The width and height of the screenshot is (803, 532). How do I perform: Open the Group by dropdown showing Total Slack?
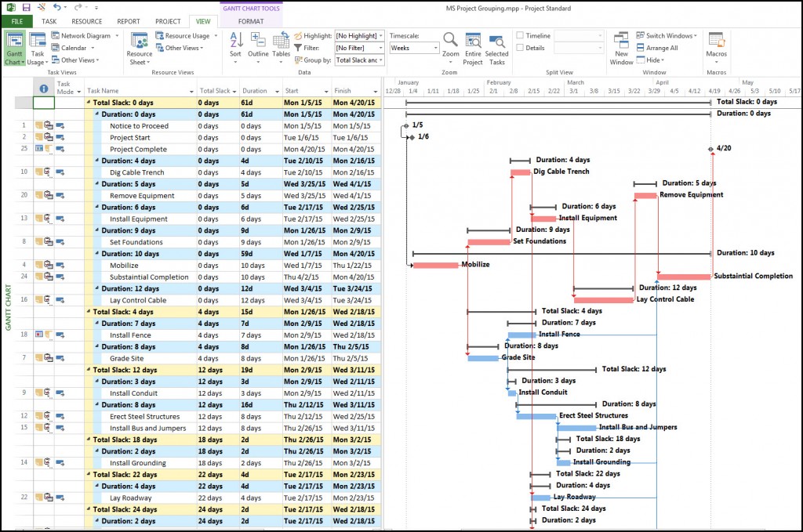tap(358, 60)
